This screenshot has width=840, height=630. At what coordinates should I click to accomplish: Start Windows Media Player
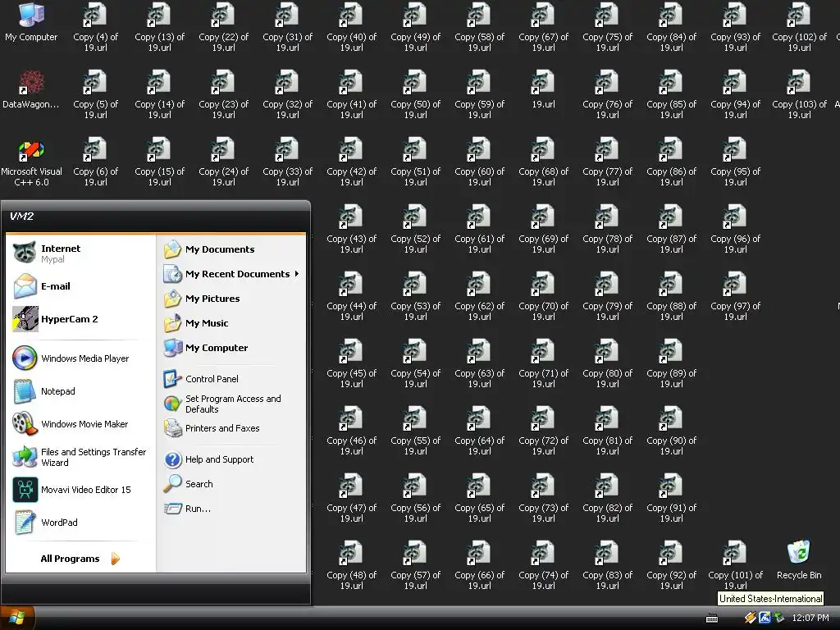(x=80, y=358)
